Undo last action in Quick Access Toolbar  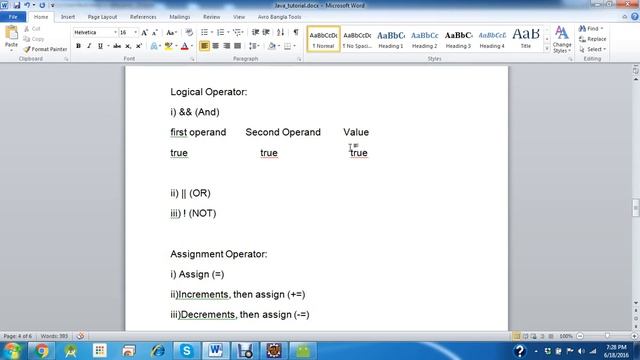click(x=27, y=5)
